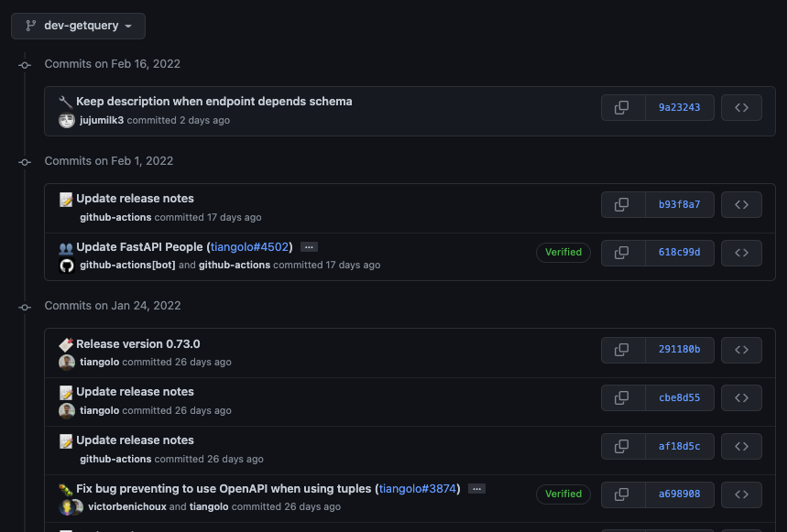Open the tiangolo#4502 pull request link

pyautogui.click(x=249, y=247)
